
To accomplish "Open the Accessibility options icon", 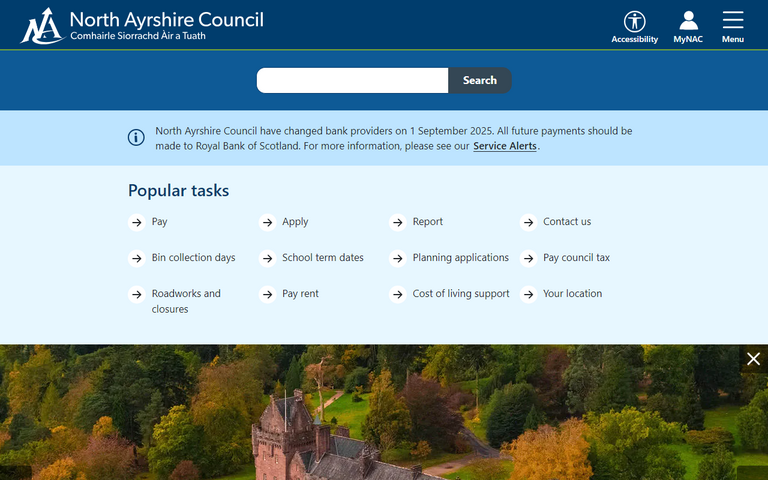I will (635, 22).
